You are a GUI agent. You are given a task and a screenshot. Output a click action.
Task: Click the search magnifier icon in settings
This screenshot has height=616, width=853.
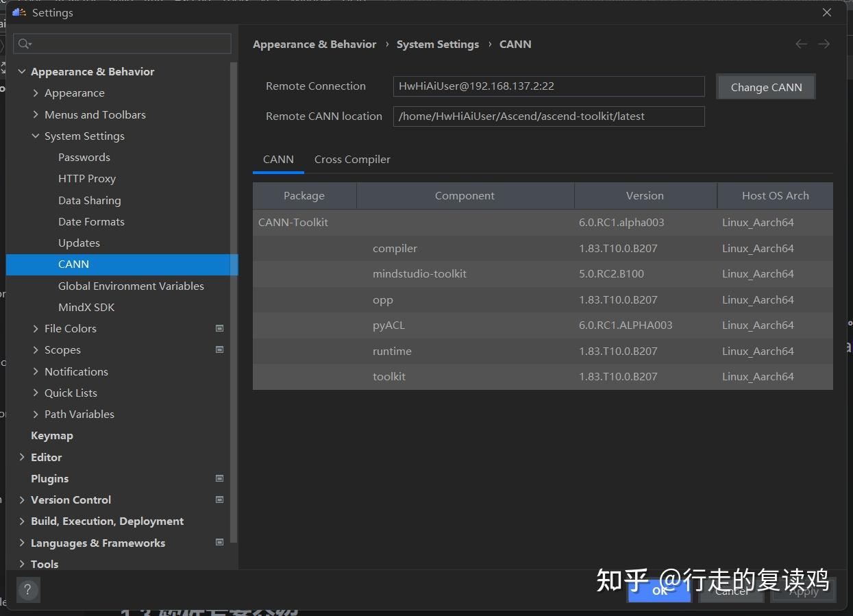[24, 44]
